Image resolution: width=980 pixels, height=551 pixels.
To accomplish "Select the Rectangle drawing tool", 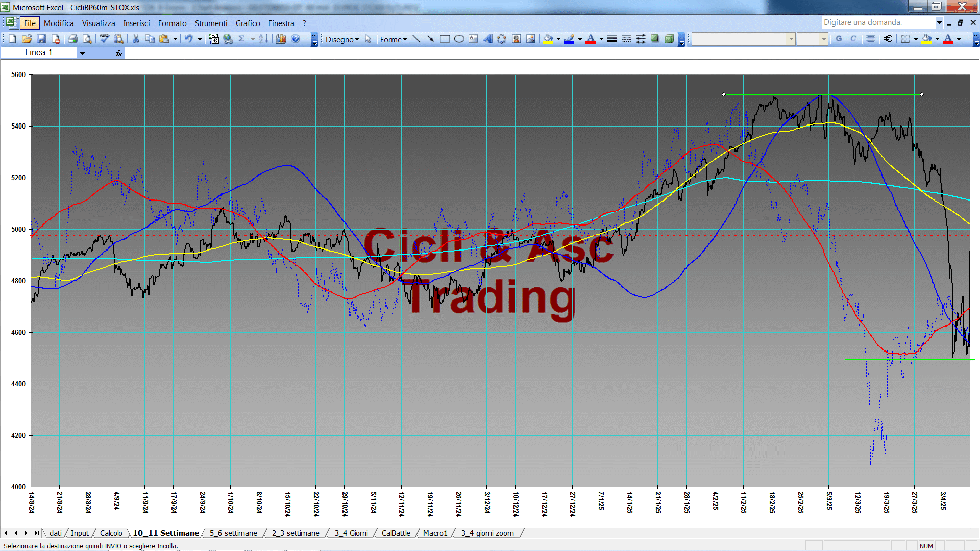I will click(x=445, y=39).
